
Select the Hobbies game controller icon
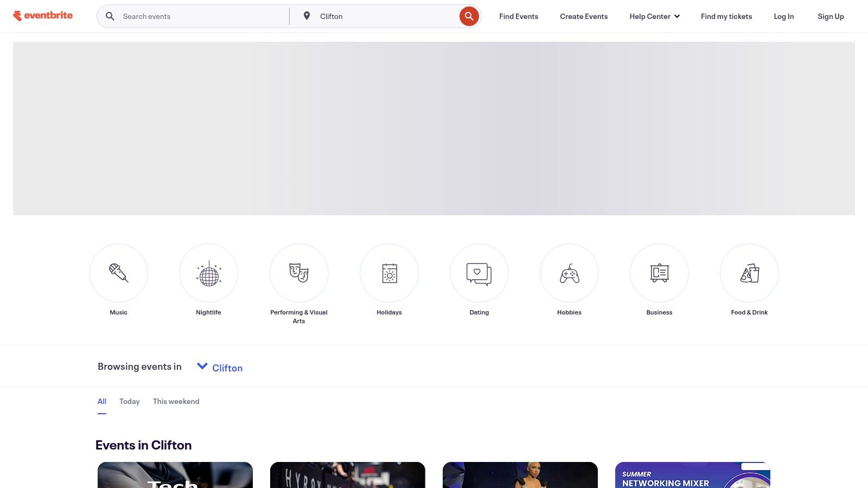point(569,273)
